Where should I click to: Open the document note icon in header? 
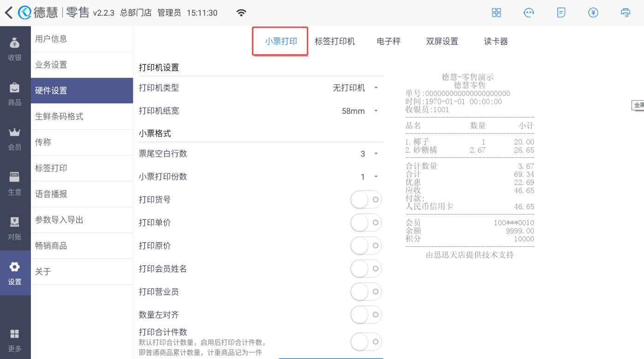(561, 13)
